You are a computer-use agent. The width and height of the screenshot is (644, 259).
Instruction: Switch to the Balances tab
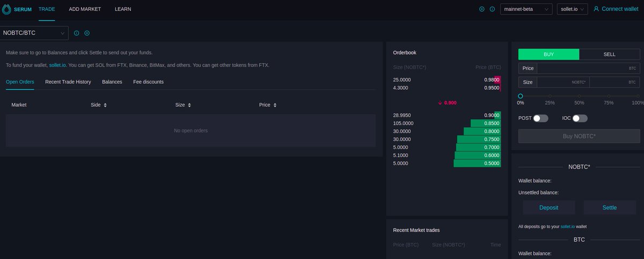[x=112, y=82]
